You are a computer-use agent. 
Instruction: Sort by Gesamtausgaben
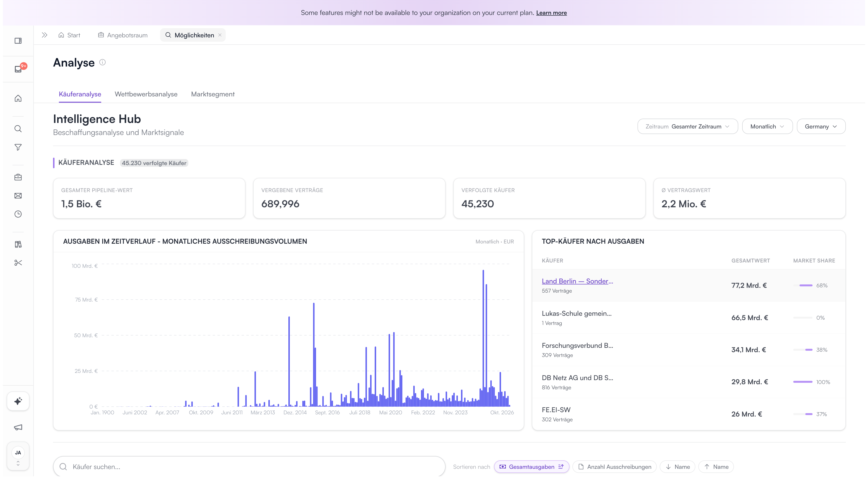[531, 466]
